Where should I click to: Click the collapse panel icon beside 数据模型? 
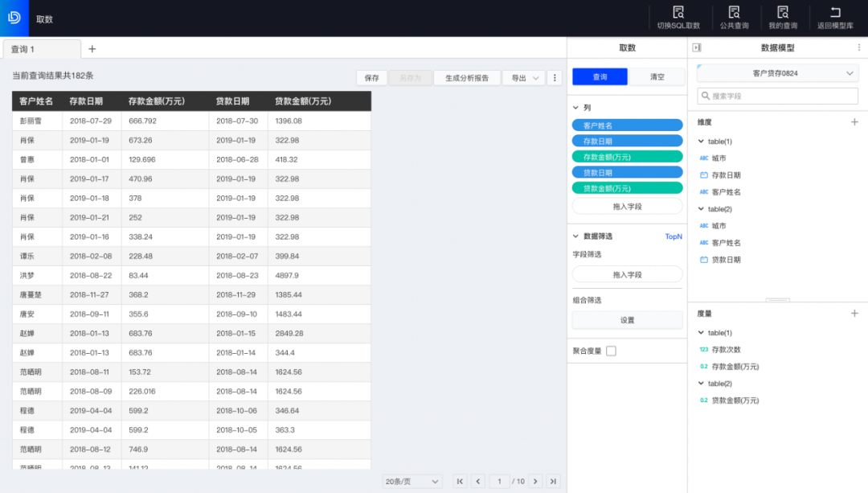click(x=696, y=48)
